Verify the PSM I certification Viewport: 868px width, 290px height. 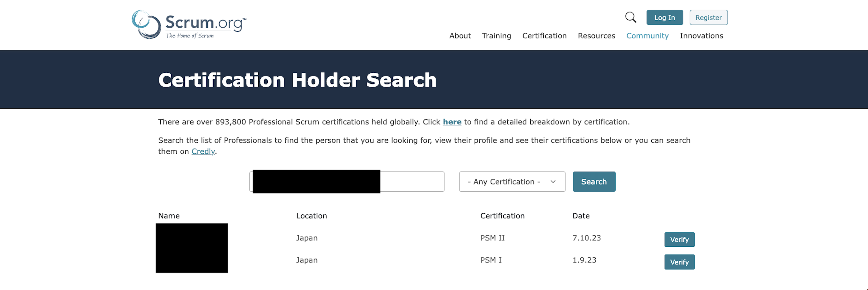(x=679, y=262)
